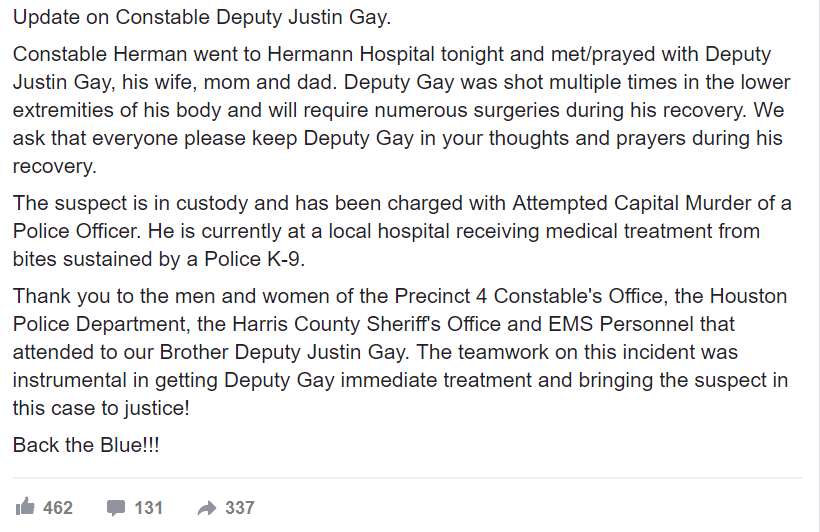Open comments via the speech bubble icon
The height and width of the screenshot is (532, 820).
tap(116, 507)
